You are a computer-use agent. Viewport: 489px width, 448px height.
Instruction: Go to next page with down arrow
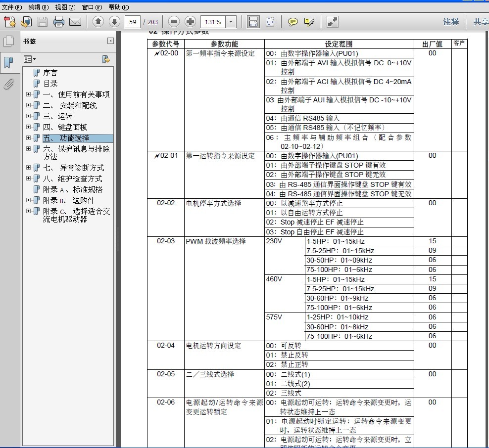(114, 22)
